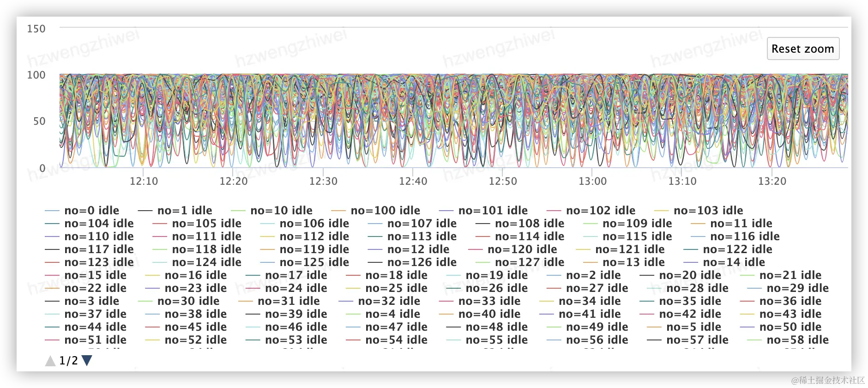Hide the "no=21 idle" series
This screenshot has height=388, width=868.
point(780,275)
